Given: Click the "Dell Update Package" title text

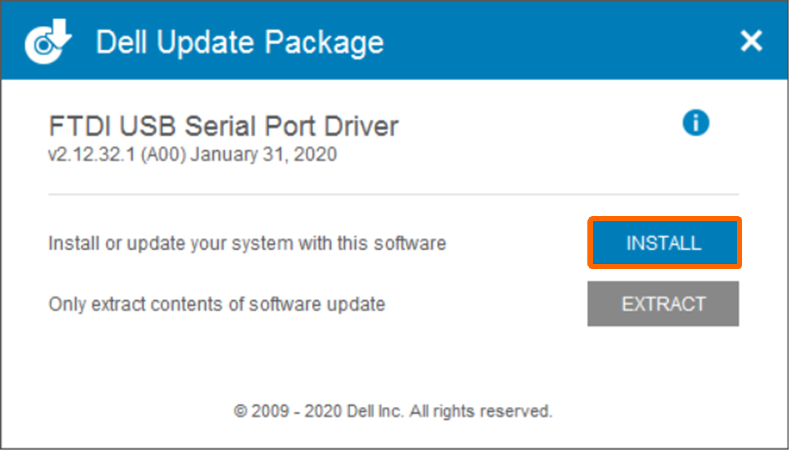Looking at the screenshot, I should coord(239,43).
